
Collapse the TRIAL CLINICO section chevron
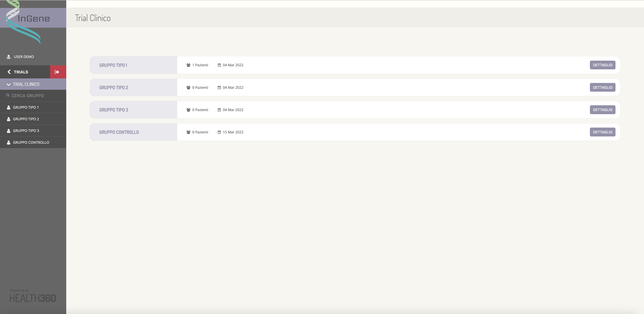point(8,84)
